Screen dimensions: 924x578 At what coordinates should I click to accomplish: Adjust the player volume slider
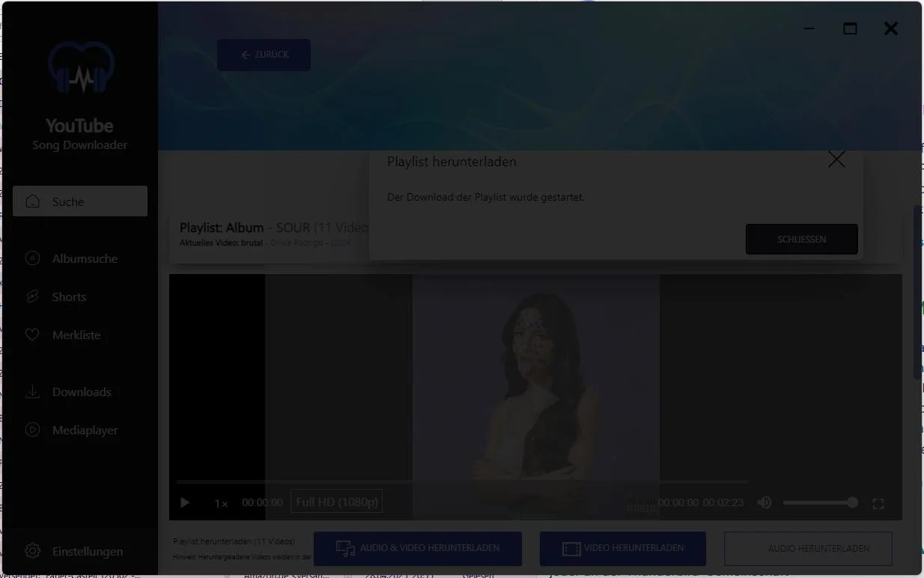(820, 502)
